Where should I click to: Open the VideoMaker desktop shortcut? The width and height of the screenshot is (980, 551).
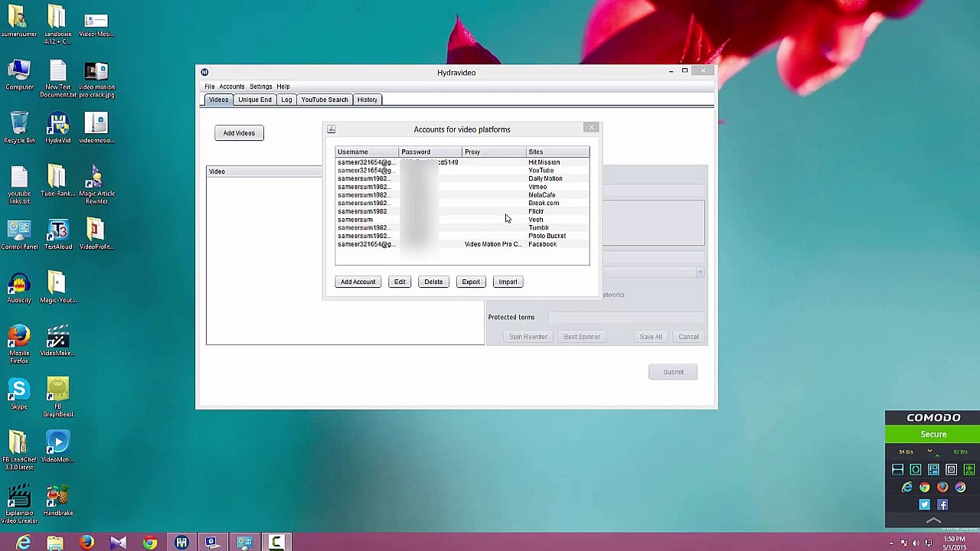pyautogui.click(x=58, y=341)
